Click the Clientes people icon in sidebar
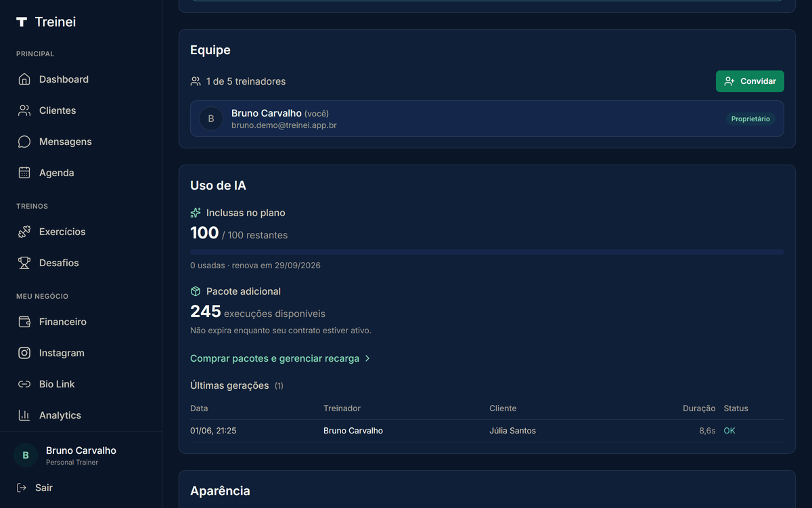 point(24,110)
